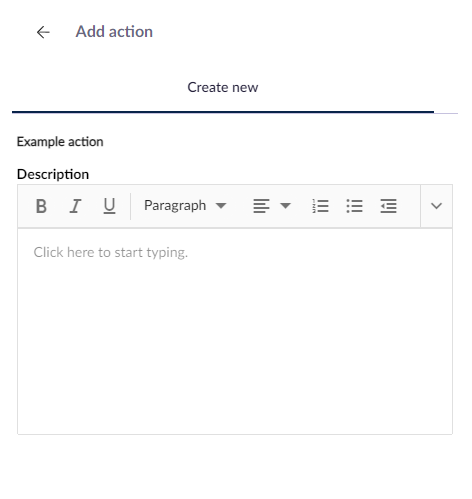Insert a numbered list

click(320, 206)
